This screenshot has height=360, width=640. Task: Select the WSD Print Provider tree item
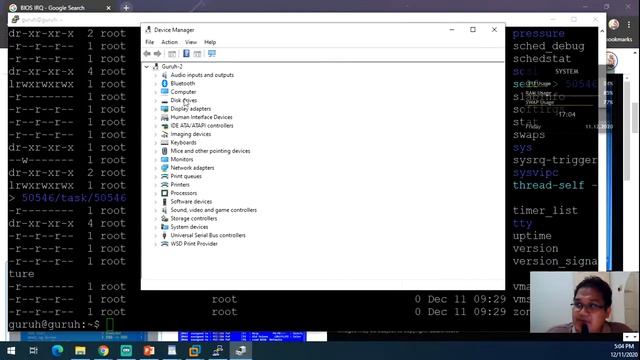pos(194,244)
